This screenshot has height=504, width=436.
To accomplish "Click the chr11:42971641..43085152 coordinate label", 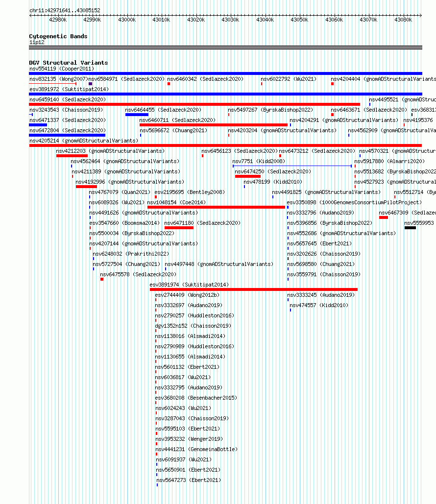I will 65,10.
